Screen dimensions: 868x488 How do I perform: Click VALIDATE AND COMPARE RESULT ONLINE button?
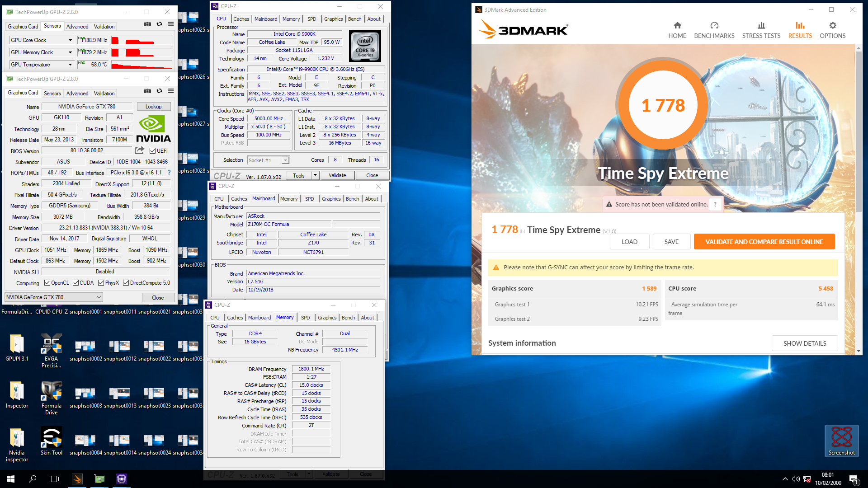click(x=764, y=242)
